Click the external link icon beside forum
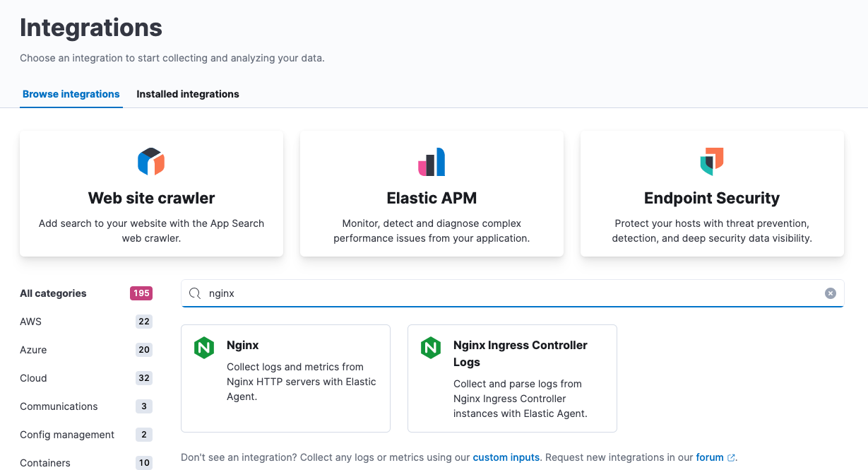The height and width of the screenshot is (470, 868). tap(731, 457)
